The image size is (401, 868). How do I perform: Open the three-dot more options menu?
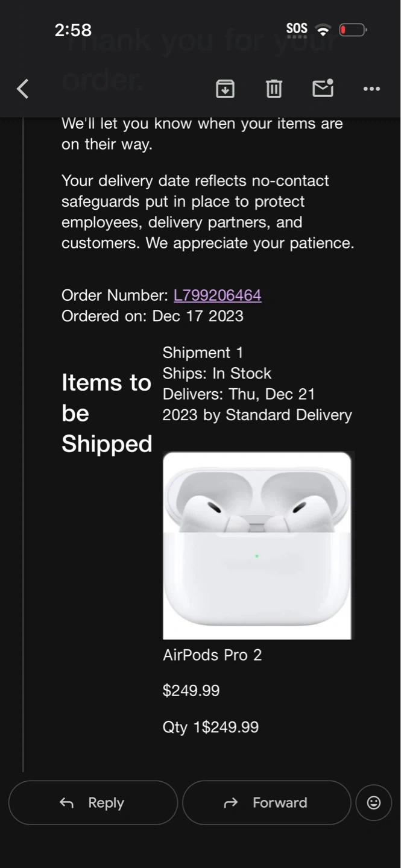pyautogui.click(x=371, y=89)
